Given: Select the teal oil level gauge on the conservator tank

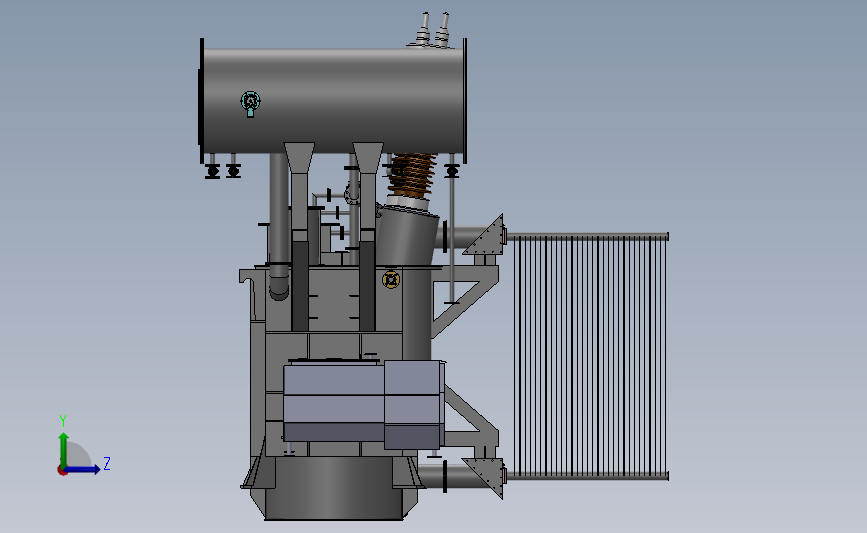Looking at the screenshot, I should 250,103.
